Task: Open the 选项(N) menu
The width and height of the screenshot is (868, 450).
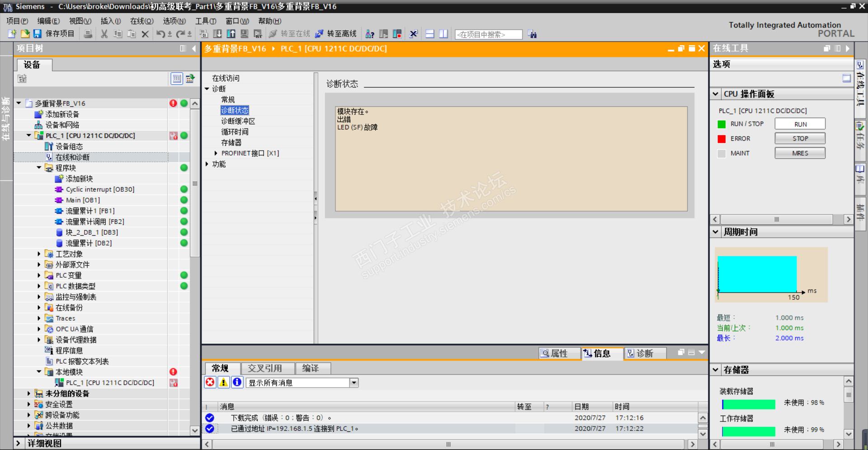Action: coord(175,21)
